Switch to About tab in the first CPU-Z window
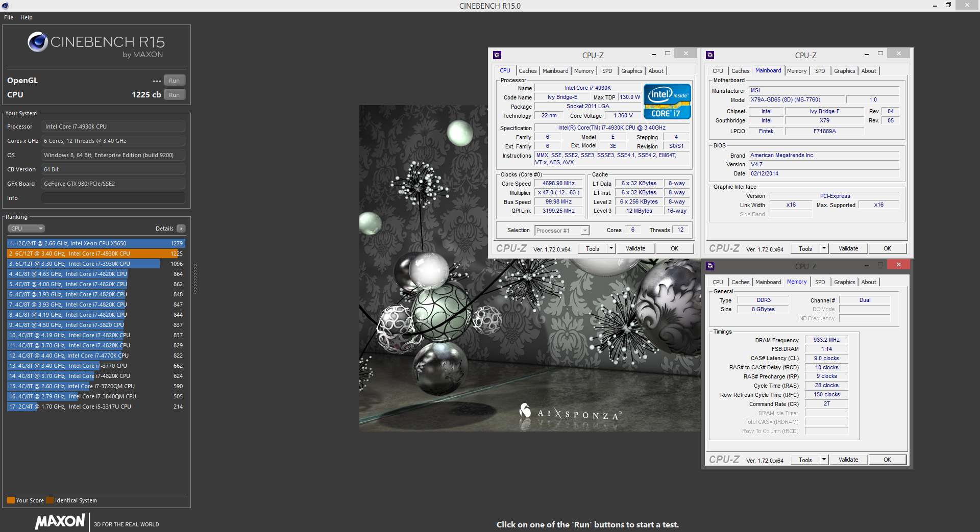The image size is (980, 532). [656, 71]
